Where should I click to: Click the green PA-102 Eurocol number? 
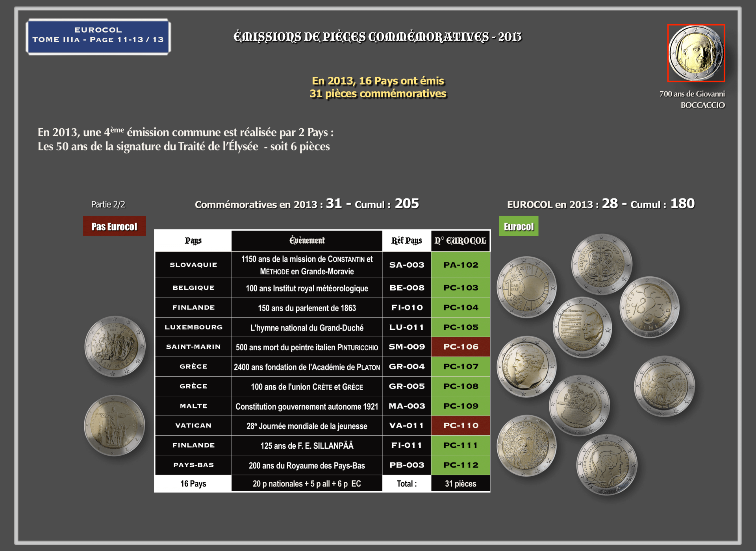click(x=461, y=265)
